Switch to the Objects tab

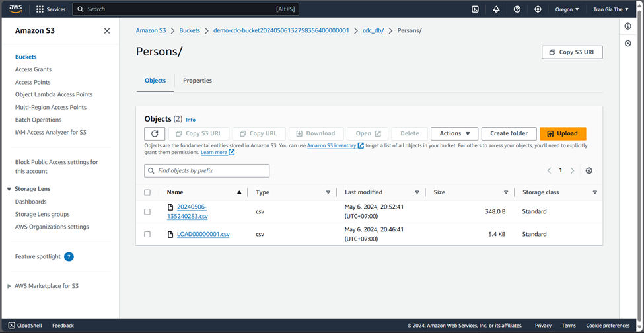click(155, 81)
